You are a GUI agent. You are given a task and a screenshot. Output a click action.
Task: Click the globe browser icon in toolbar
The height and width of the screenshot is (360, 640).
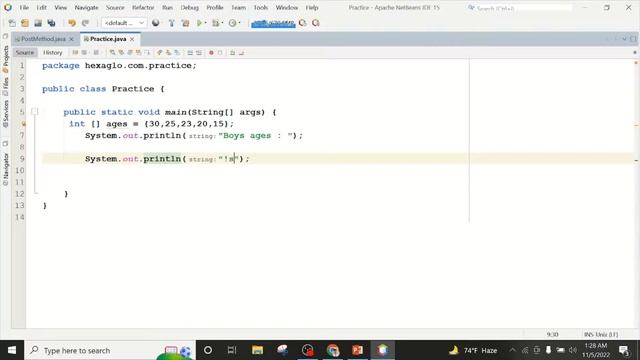point(156,23)
